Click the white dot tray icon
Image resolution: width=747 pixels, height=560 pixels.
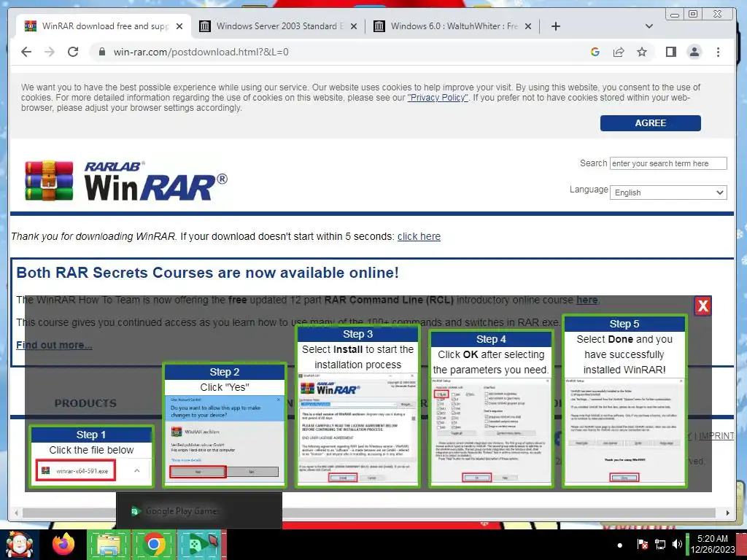coord(619,545)
